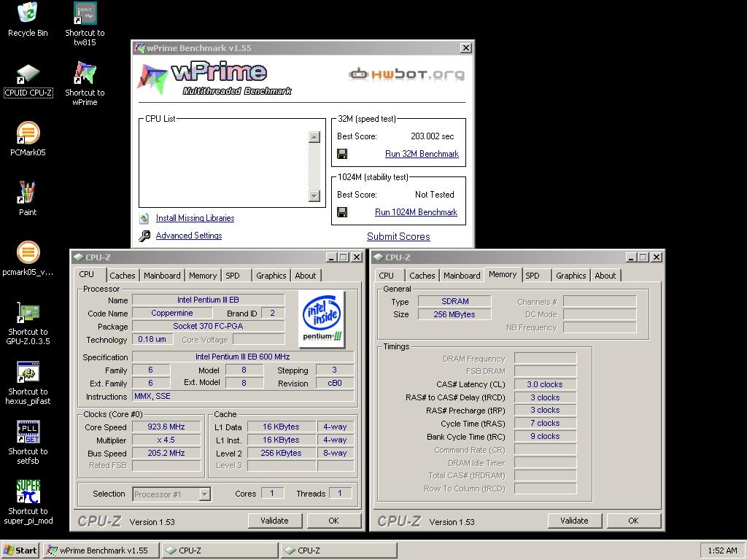Open Graphics tab in left CPU-Z

tap(271, 276)
